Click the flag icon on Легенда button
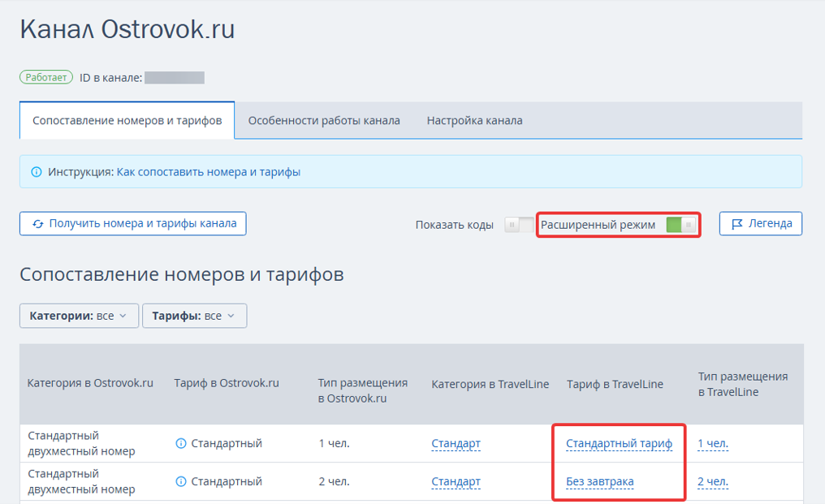 click(x=737, y=224)
